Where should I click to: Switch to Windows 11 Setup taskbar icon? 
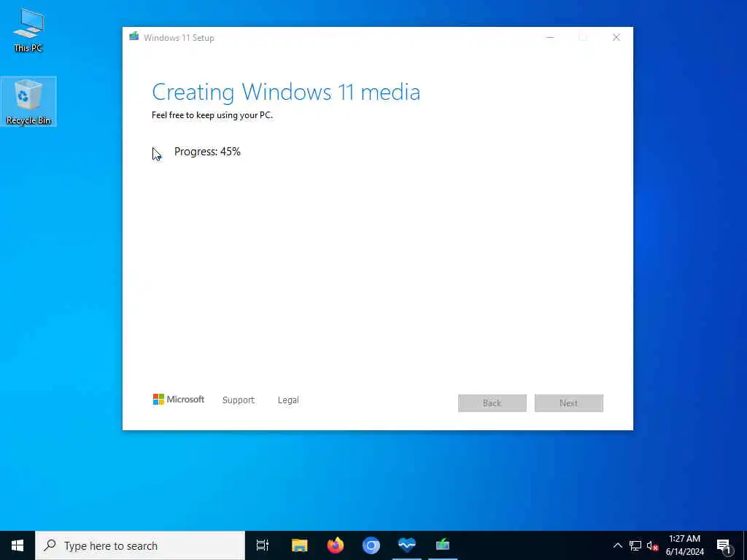click(x=443, y=545)
